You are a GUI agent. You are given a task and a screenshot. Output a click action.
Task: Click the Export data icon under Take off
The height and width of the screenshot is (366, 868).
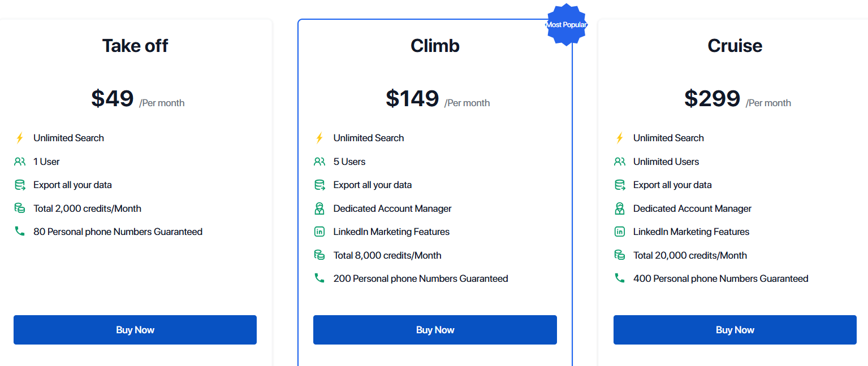20,185
